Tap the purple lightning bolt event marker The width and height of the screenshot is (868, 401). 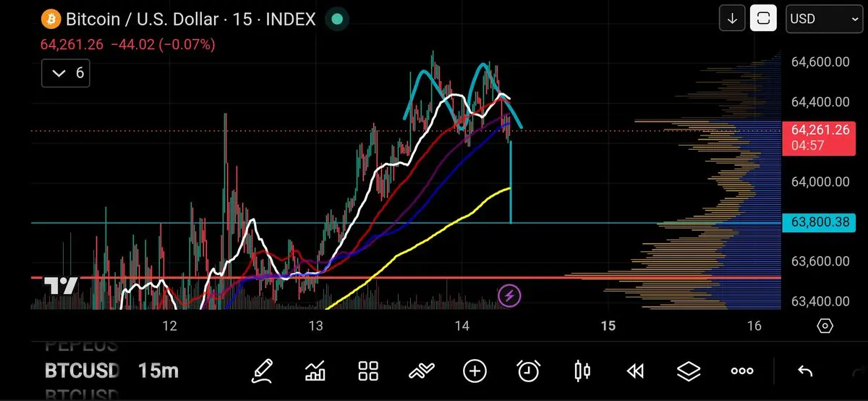click(510, 295)
